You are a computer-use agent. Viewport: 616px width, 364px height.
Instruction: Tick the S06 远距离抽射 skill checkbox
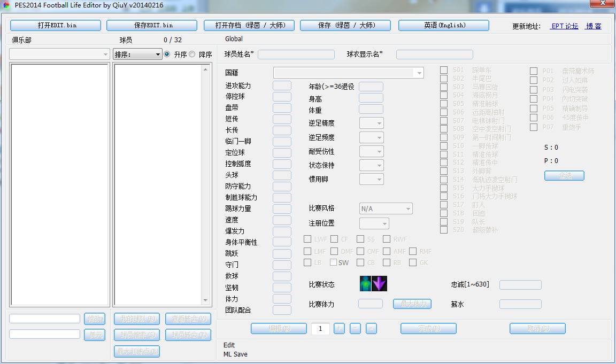pyautogui.click(x=444, y=112)
